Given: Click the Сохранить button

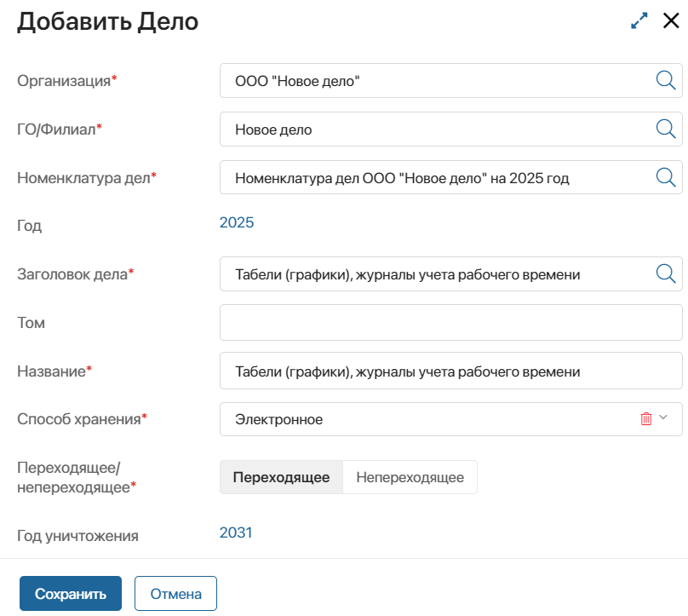Looking at the screenshot, I should [70, 593].
